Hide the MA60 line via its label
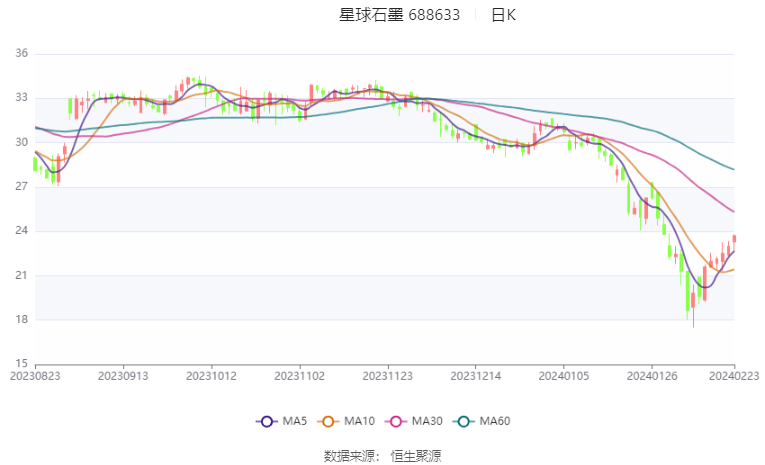Viewport: 765px width, 465px height. coord(495,421)
